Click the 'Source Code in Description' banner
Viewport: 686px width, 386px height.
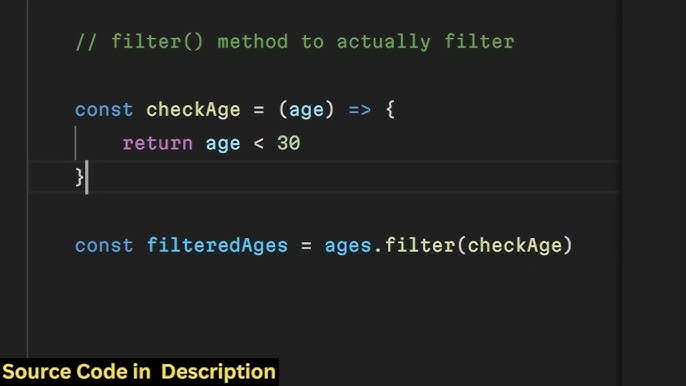[139, 372]
